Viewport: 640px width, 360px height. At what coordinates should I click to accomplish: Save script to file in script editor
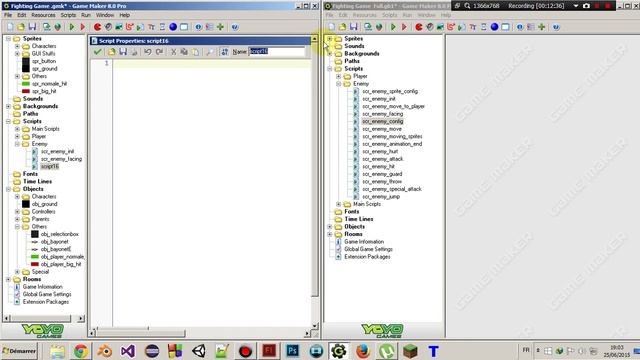(123, 52)
